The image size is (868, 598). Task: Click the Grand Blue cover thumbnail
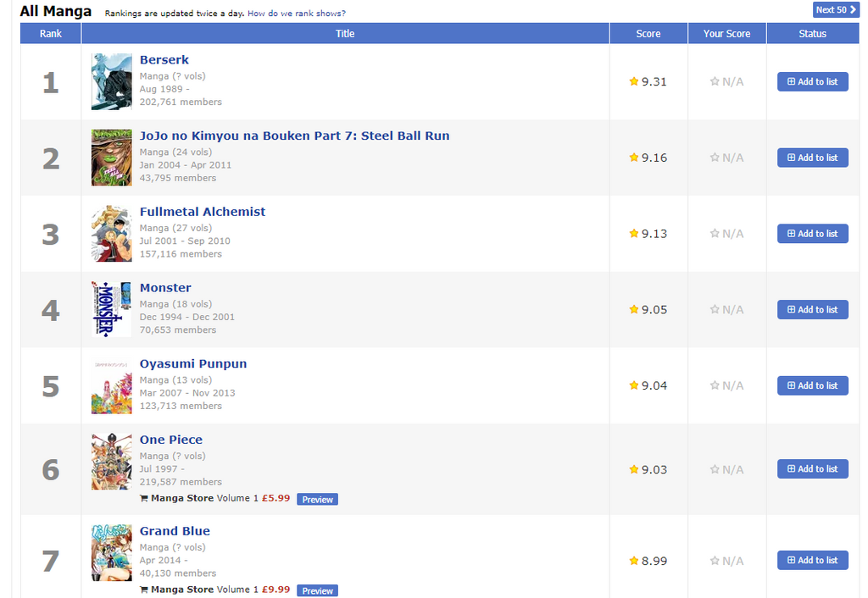pyautogui.click(x=112, y=552)
